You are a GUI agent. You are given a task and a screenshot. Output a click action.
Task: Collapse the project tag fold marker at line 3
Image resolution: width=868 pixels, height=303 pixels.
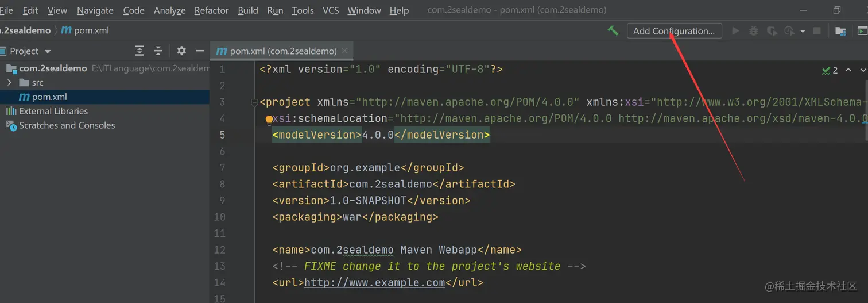(254, 102)
